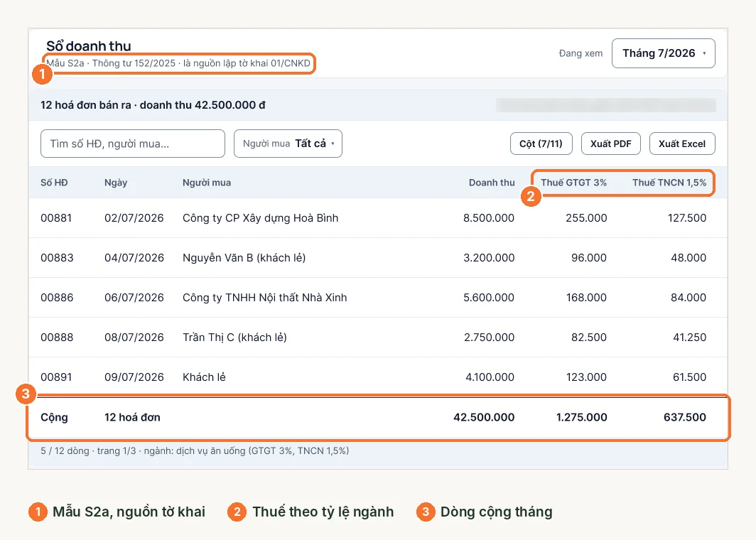Click the Xuất PDF button
Screen dimensions: 756x540
[x=611, y=144]
